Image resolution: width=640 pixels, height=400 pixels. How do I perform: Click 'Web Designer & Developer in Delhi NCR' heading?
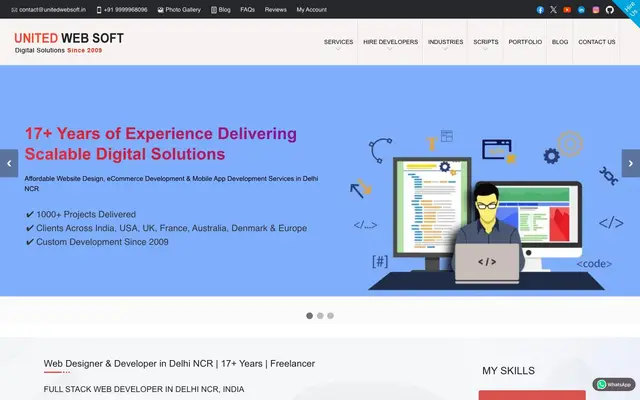point(179,363)
